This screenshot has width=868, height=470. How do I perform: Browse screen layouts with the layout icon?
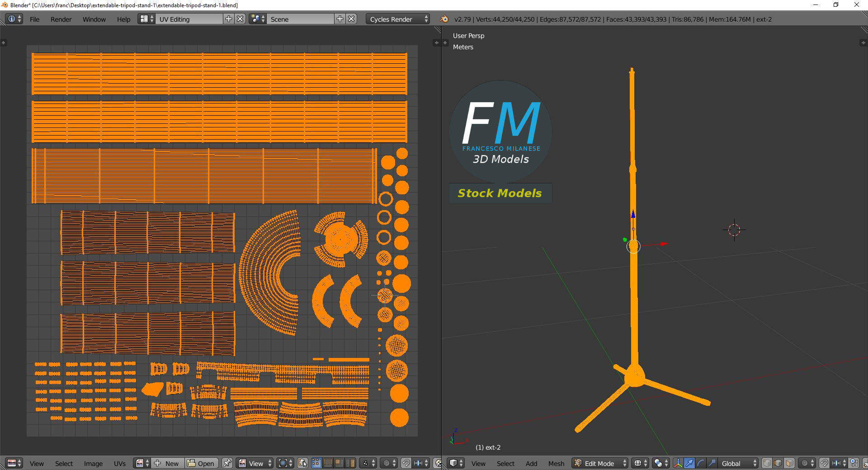click(x=146, y=19)
